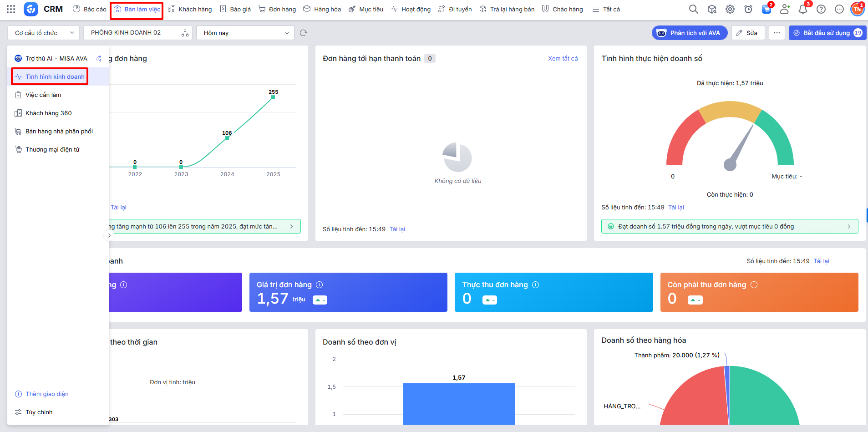Click the organization tree icon in PHÒNG KINH DOANH 02
This screenshot has height=432, width=868.
[185, 33]
